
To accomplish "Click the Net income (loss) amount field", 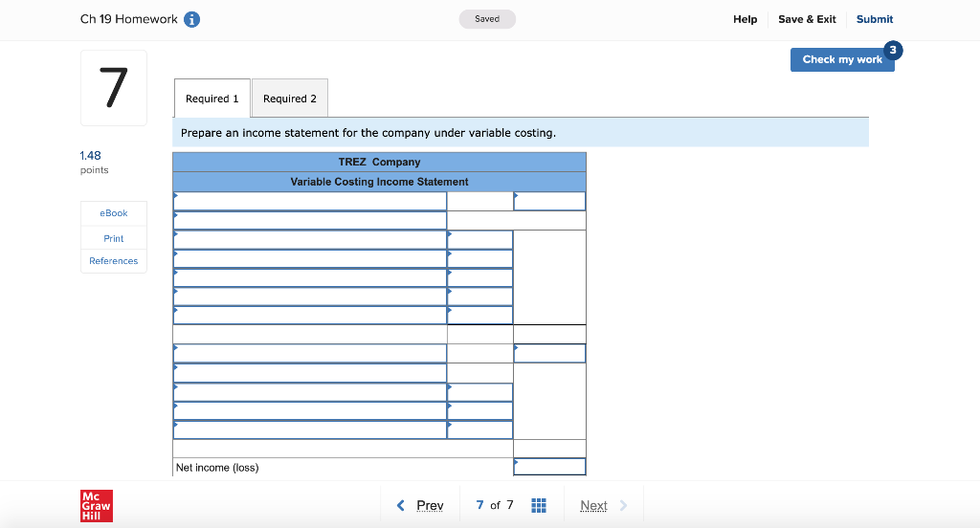I will coord(549,467).
